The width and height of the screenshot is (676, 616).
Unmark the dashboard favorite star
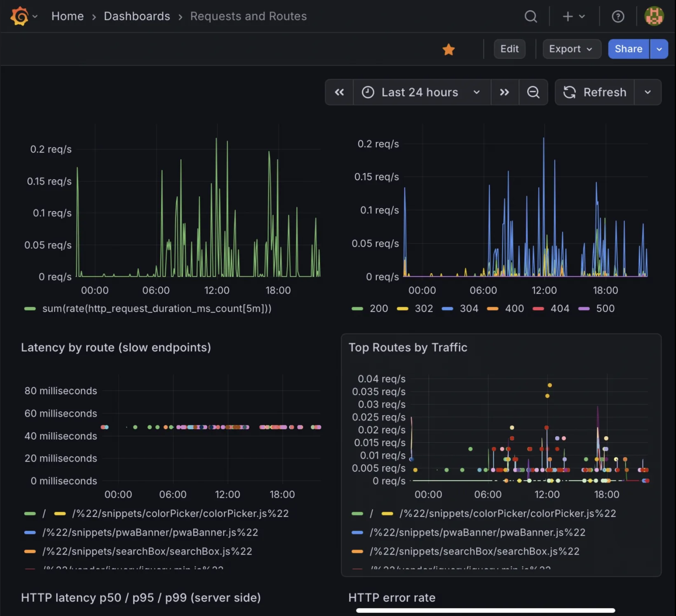pos(448,49)
